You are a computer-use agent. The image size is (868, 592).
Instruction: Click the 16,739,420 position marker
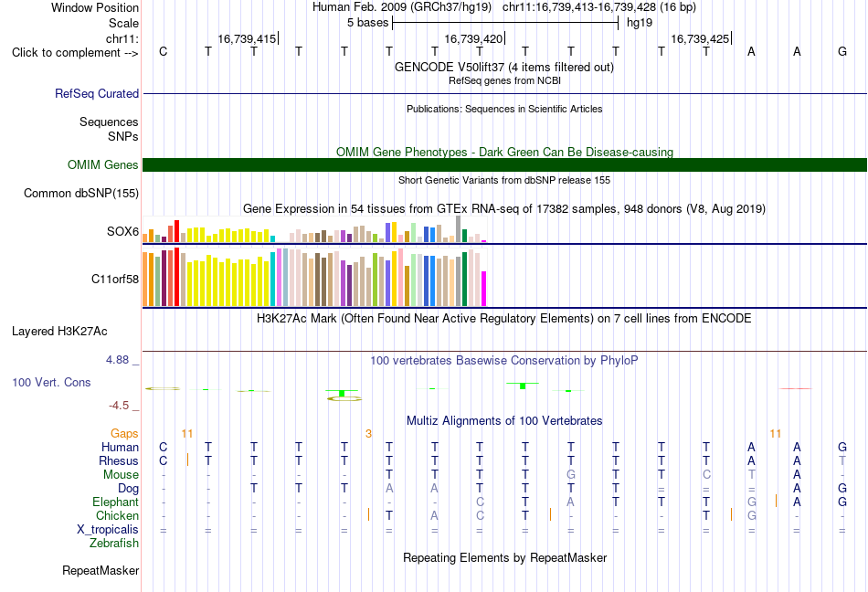click(x=474, y=38)
